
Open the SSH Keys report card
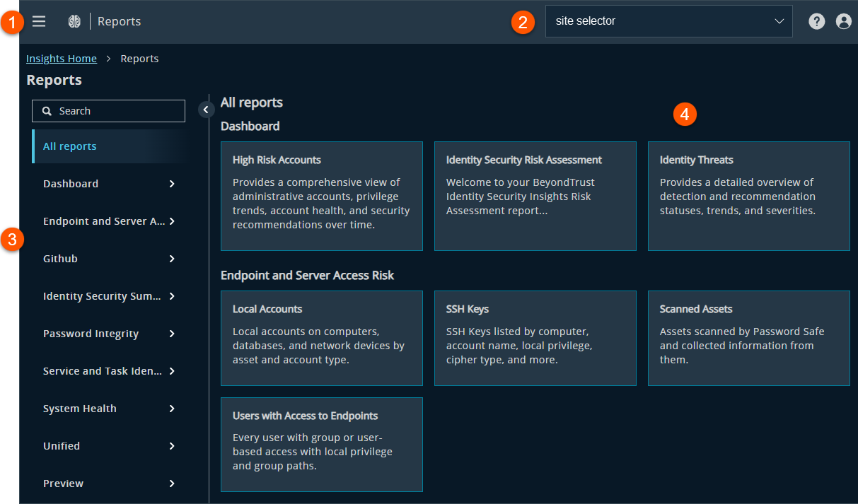click(535, 338)
